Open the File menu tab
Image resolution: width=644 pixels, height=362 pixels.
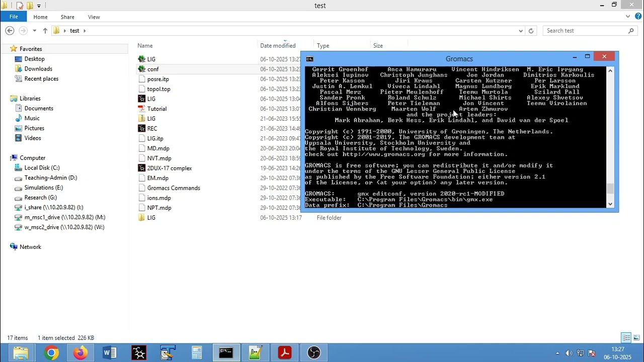pyautogui.click(x=14, y=17)
